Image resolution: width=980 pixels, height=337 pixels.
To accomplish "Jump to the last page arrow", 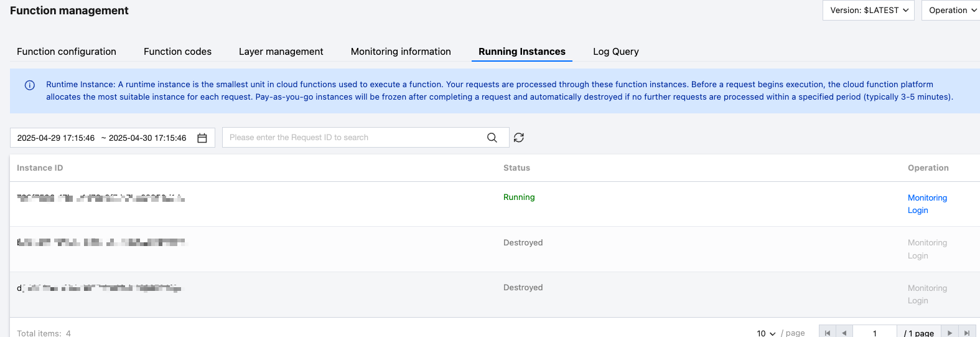I will pos(966,333).
